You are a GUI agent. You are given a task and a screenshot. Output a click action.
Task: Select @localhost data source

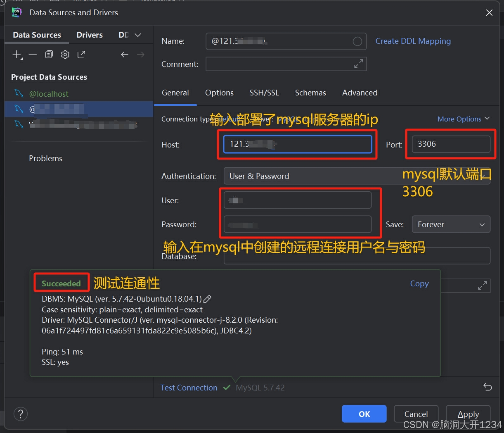click(x=78, y=94)
